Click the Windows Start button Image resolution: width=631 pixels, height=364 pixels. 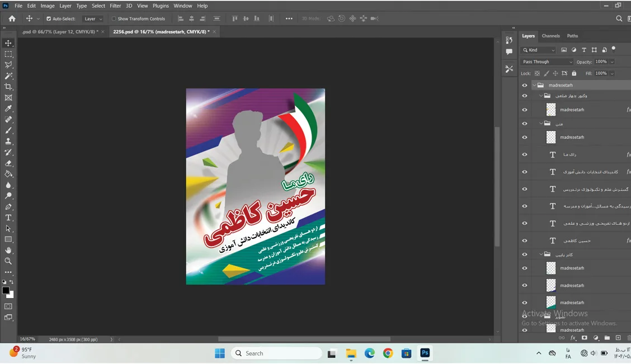pyautogui.click(x=220, y=353)
